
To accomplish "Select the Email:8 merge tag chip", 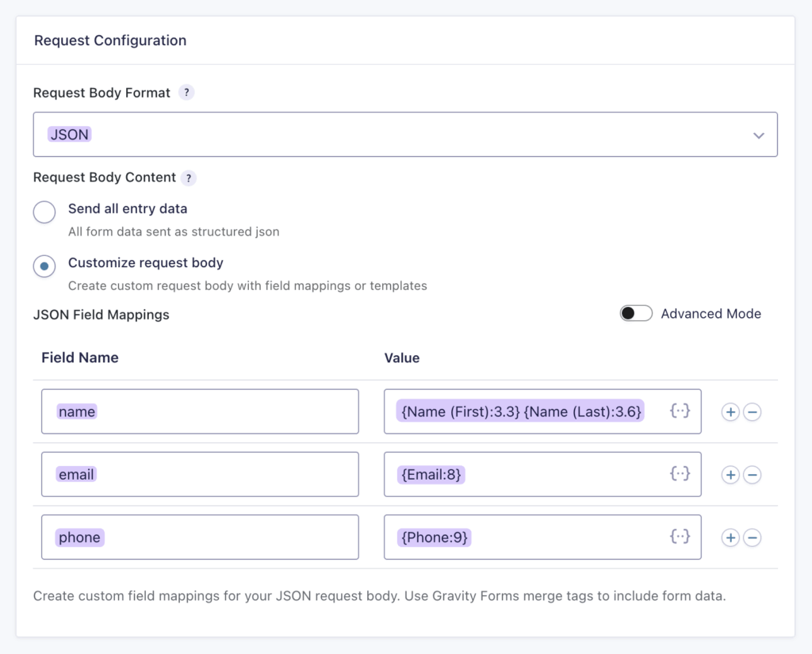I will 430,474.
